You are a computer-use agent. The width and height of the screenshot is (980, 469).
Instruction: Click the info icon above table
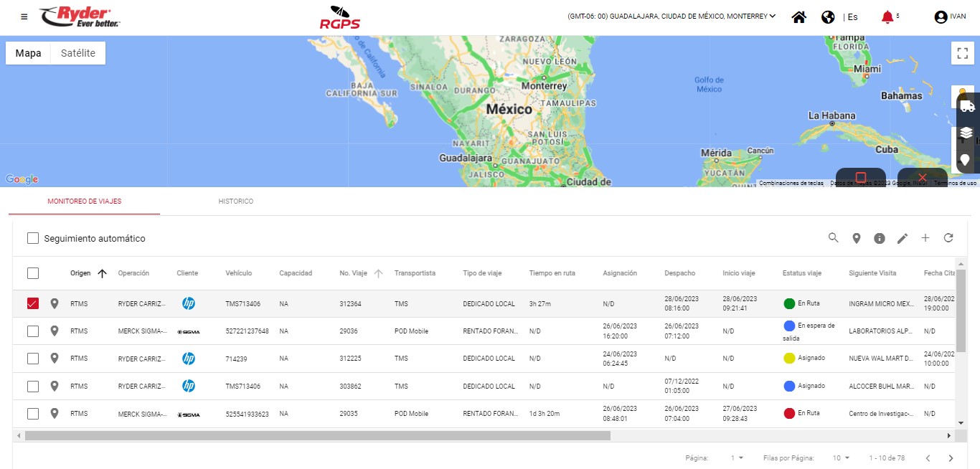(x=879, y=238)
